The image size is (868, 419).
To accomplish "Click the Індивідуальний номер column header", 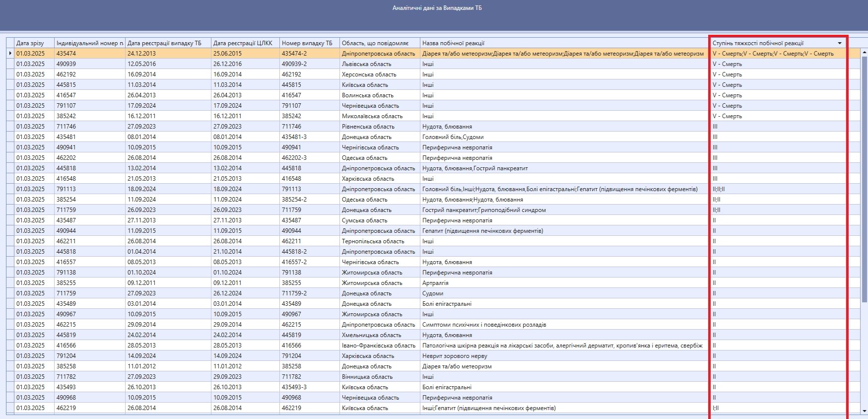I will 90,43.
